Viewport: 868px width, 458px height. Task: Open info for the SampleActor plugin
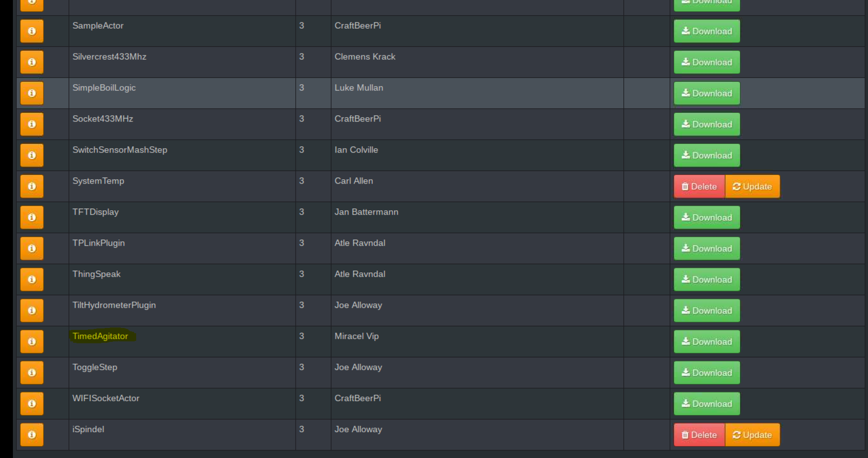(32, 31)
